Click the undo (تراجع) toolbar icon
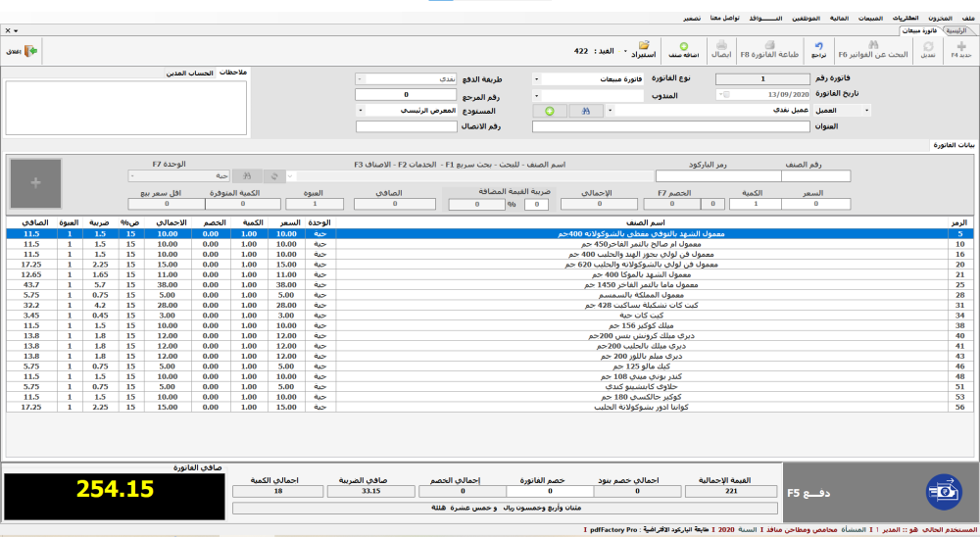Image resolution: width=980 pixels, height=537 pixels. tap(817, 50)
